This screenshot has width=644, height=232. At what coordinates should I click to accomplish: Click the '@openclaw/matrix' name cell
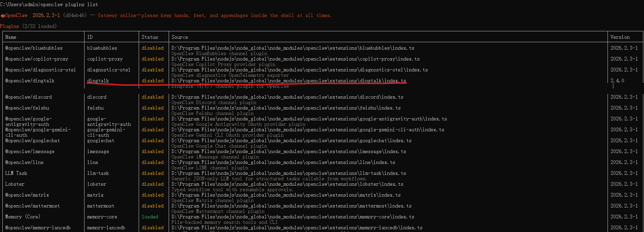pos(27,195)
